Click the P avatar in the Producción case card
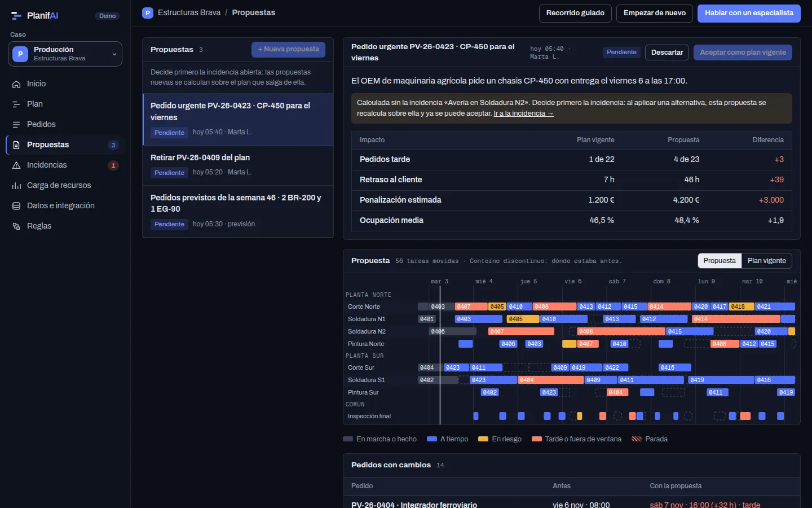Image resolution: width=812 pixels, height=508 pixels. click(20, 54)
